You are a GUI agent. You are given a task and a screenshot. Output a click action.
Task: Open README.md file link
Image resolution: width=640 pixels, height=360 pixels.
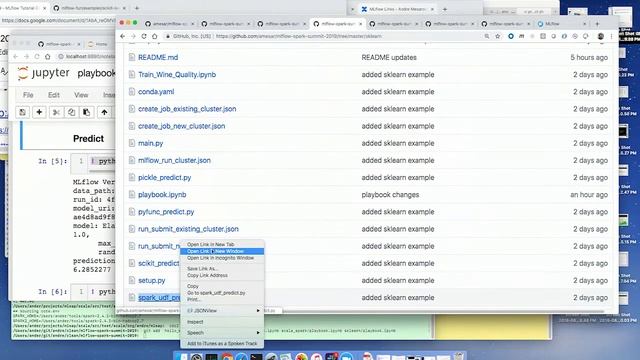[158, 57]
